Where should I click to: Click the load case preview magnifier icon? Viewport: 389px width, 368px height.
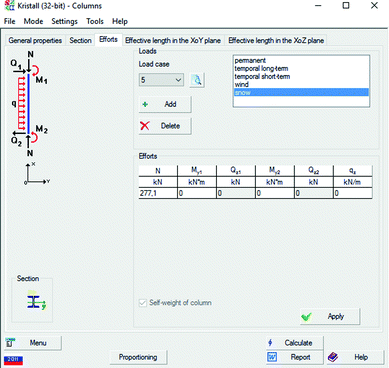[197, 80]
